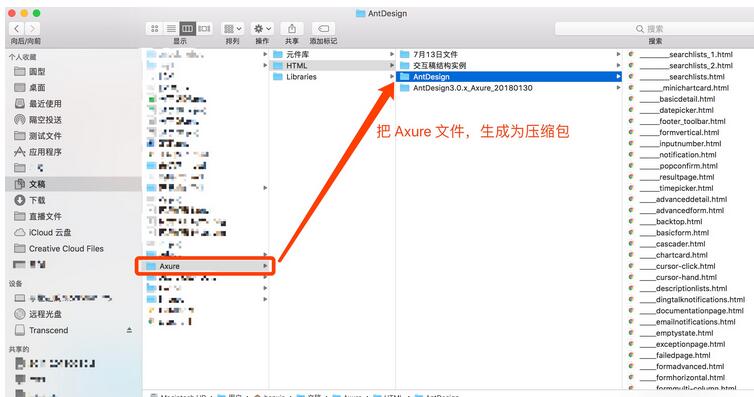Eject the Transcend drive
This screenshot has height=397, width=754.
tap(129, 330)
